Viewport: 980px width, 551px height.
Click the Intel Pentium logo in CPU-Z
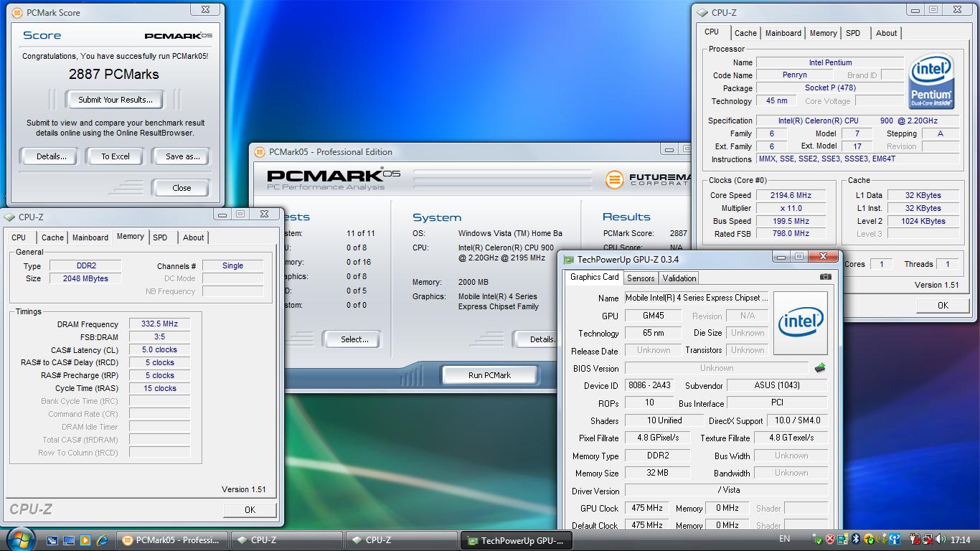click(930, 83)
